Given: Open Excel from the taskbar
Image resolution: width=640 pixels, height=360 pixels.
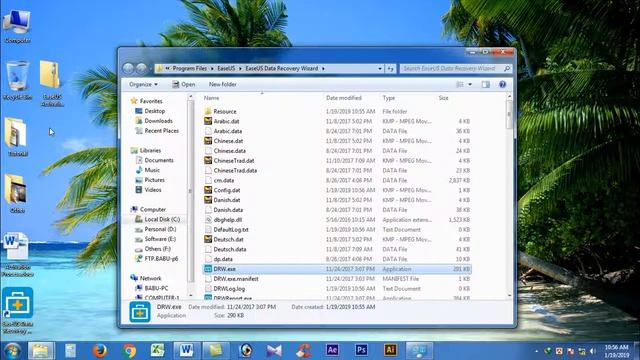Looking at the screenshot, I should point(158,351).
